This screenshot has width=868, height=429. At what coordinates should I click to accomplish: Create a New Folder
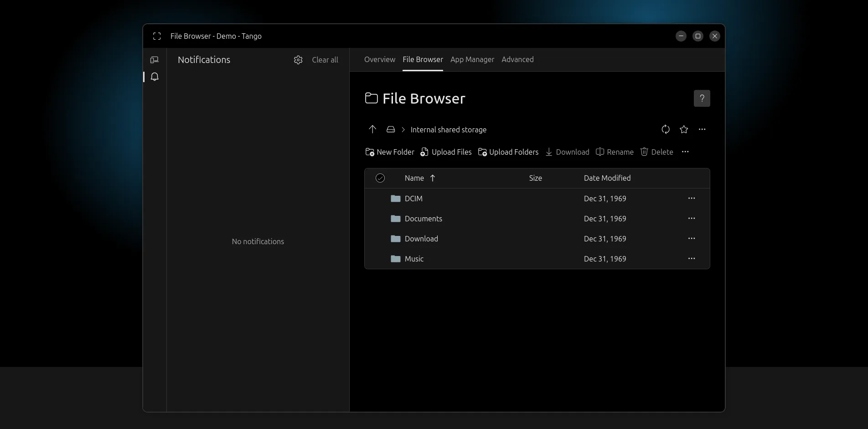[x=389, y=152]
